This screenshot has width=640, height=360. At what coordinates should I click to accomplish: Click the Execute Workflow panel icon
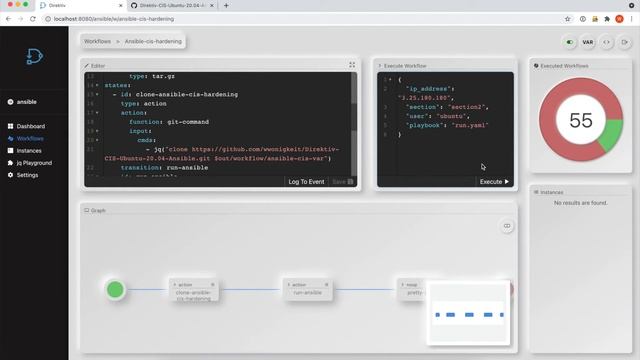point(380,66)
